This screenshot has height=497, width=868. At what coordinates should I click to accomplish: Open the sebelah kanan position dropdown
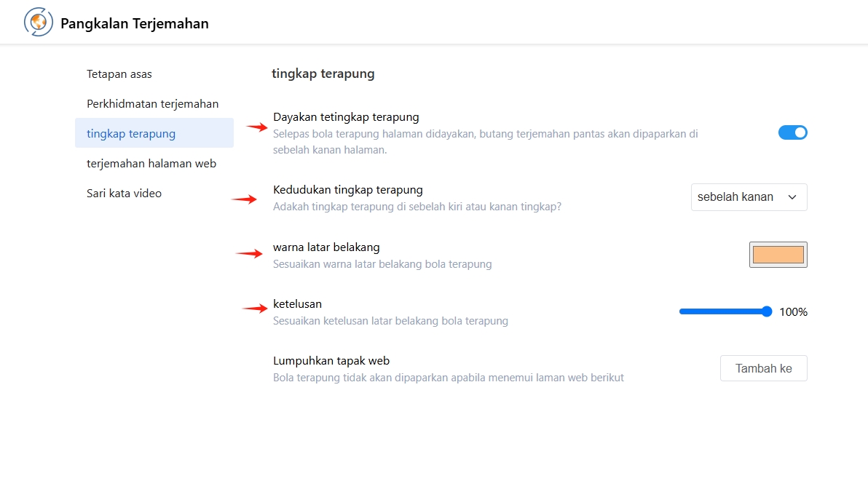pos(749,197)
